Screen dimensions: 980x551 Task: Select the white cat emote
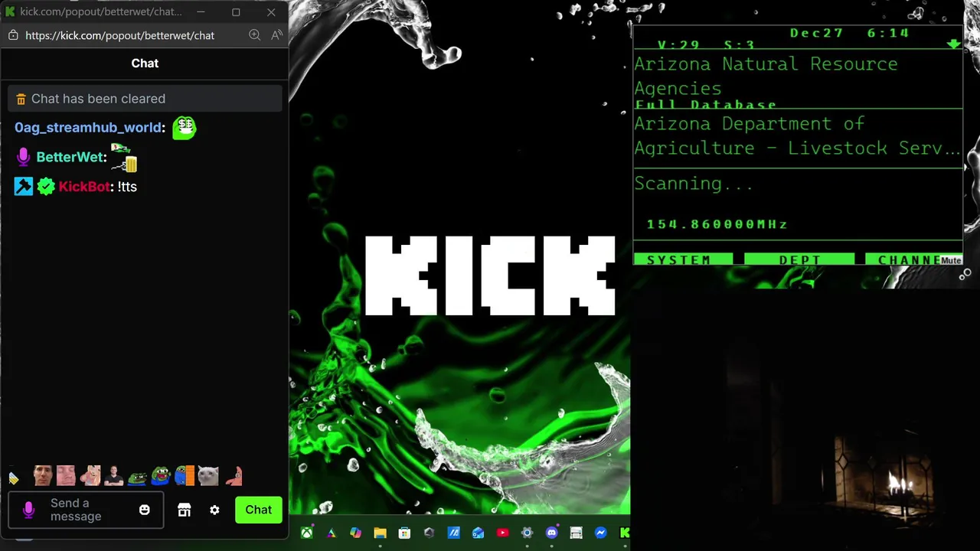[x=208, y=476]
